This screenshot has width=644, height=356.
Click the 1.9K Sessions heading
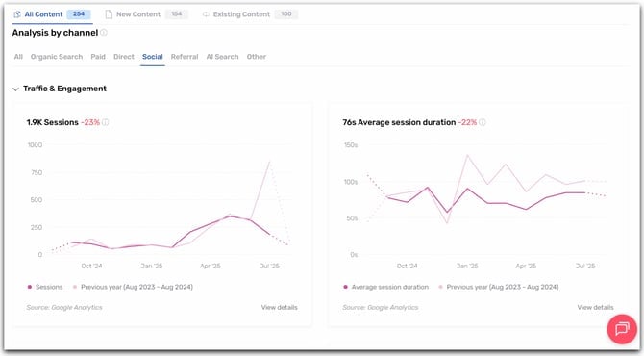[52, 122]
